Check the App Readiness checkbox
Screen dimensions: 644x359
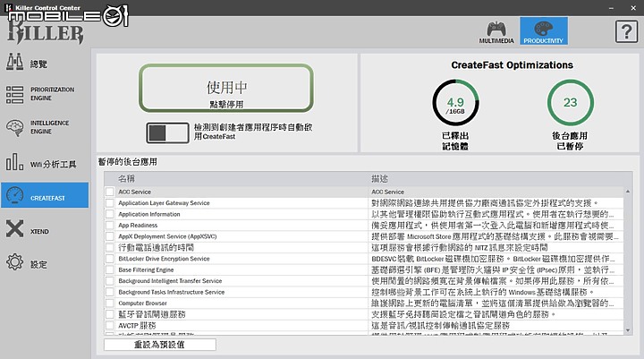(110, 225)
